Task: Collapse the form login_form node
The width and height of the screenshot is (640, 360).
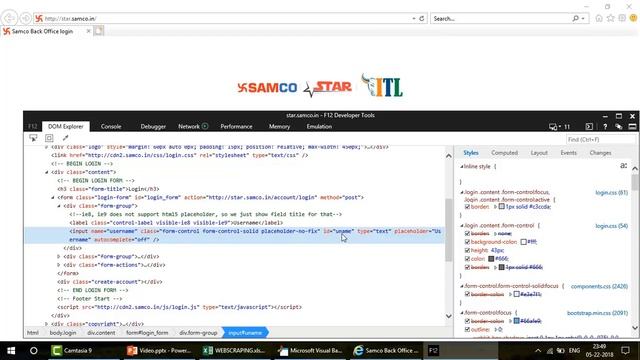Action: [x=53, y=198]
